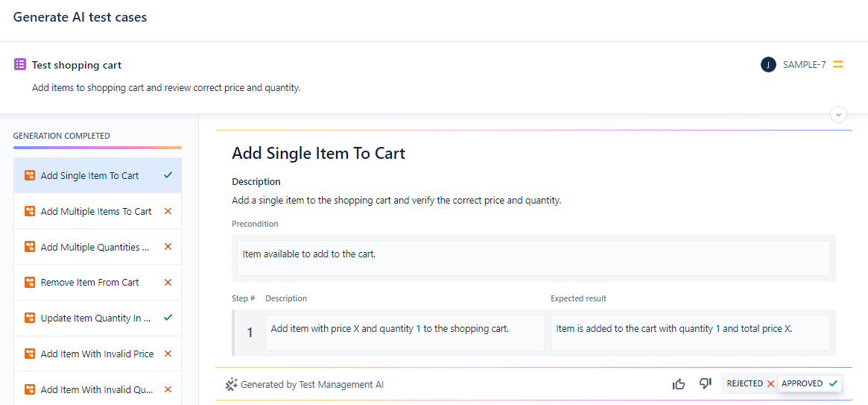Viewport: 868px width, 405px height.
Task: Collapse the header with the chevron button
Action: [839, 115]
